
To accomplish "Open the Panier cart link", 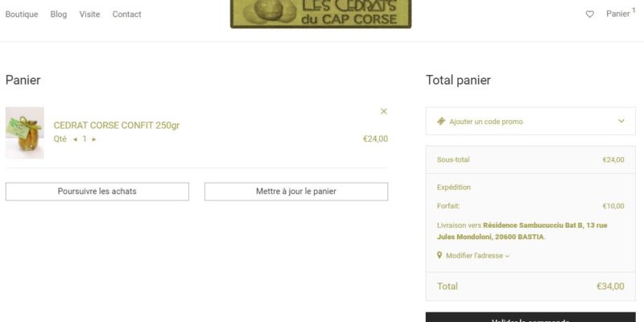I will [x=620, y=13].
